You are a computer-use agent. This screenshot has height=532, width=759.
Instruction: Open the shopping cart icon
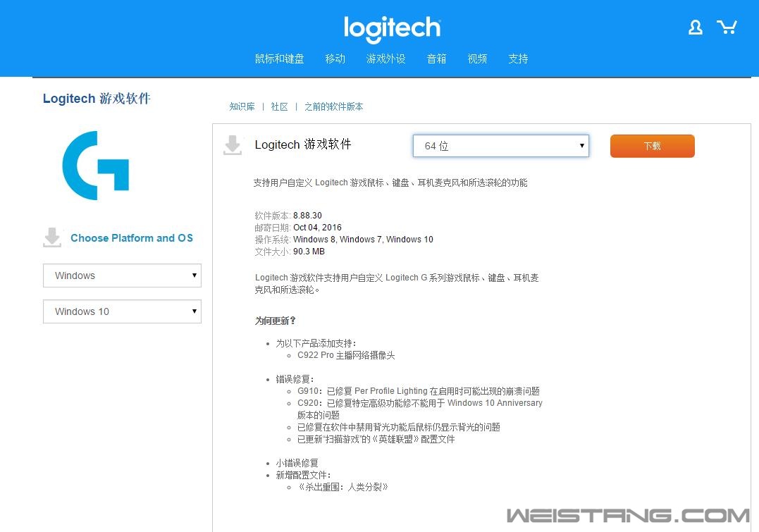click(727, 27)
